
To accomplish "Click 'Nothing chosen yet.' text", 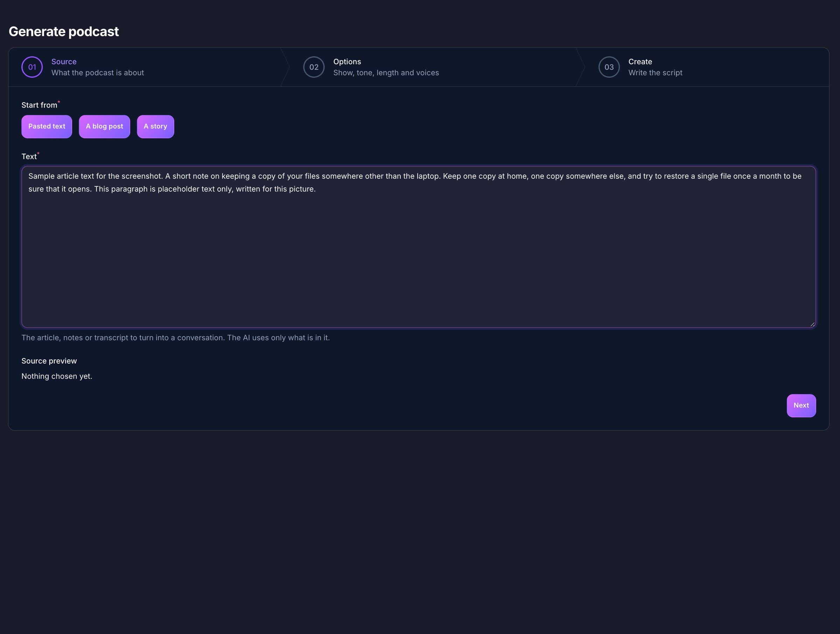I will [x=57, y=376].
